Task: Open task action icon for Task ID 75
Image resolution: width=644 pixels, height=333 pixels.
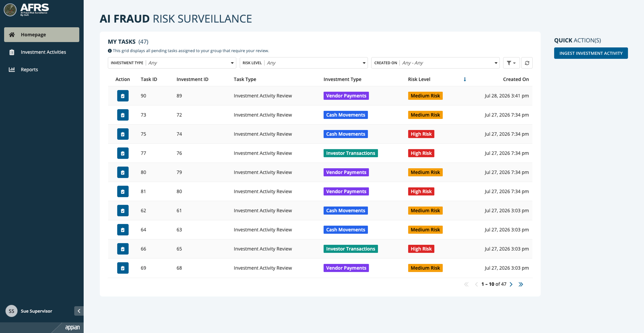Action: click(x=123, y=134)
